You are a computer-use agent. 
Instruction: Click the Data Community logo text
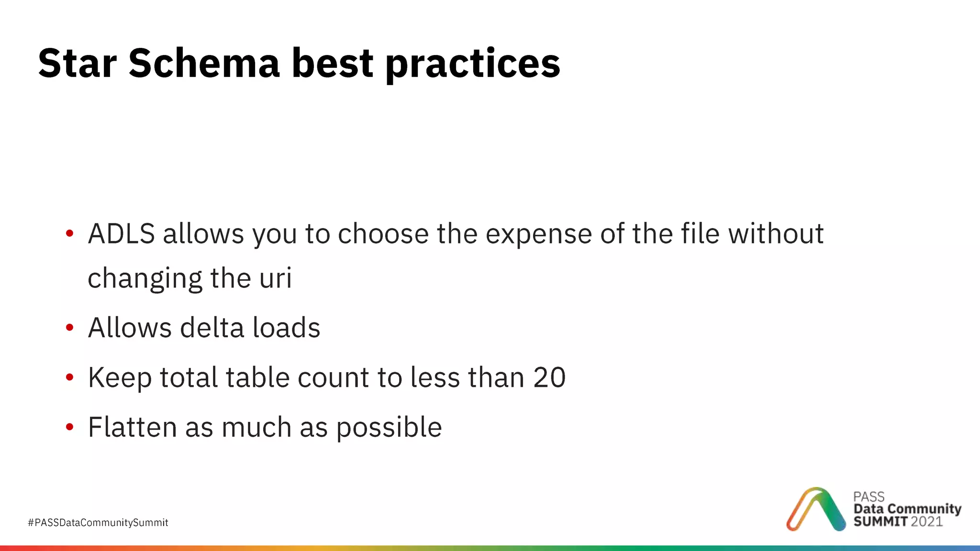(907, 509)
